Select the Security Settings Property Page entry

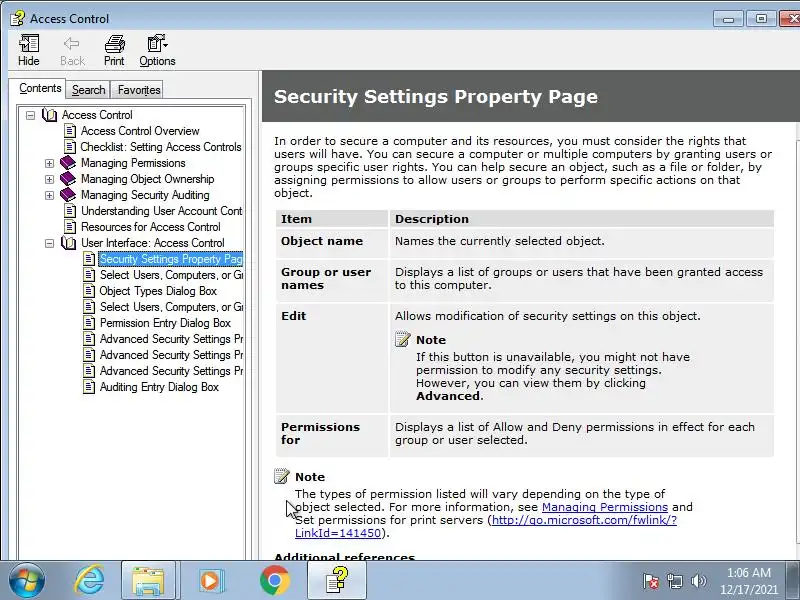coord(170,259)
